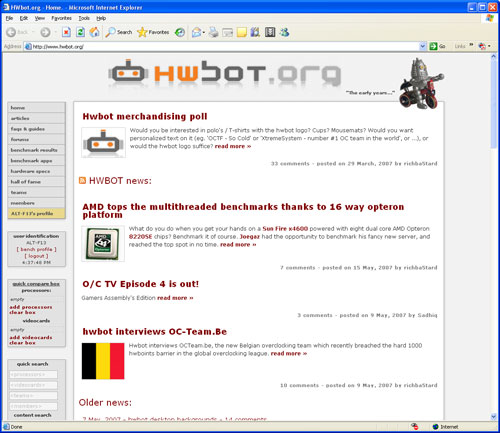Click the RSS feed icon beside HWBOT news
This screenshot has height=433, width=500.
point(82,180)
